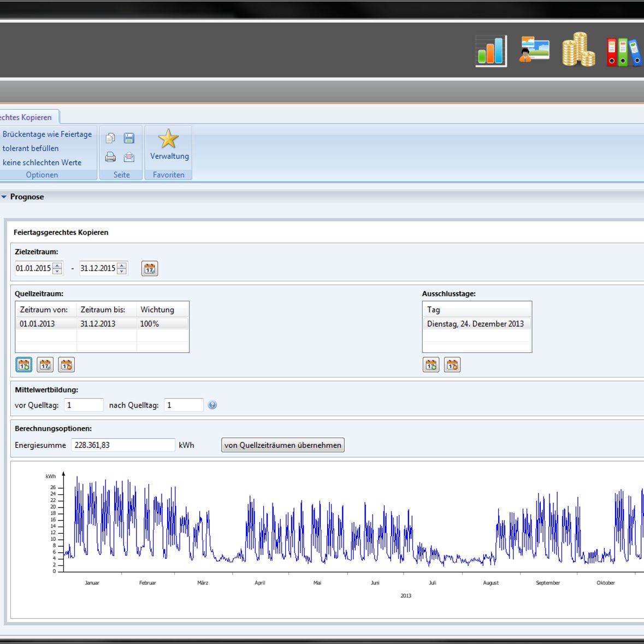This screenshot has width=644, height=644.
Task: Add an Ausschlusstag with green calendar icon
Action: coord(431,365)
